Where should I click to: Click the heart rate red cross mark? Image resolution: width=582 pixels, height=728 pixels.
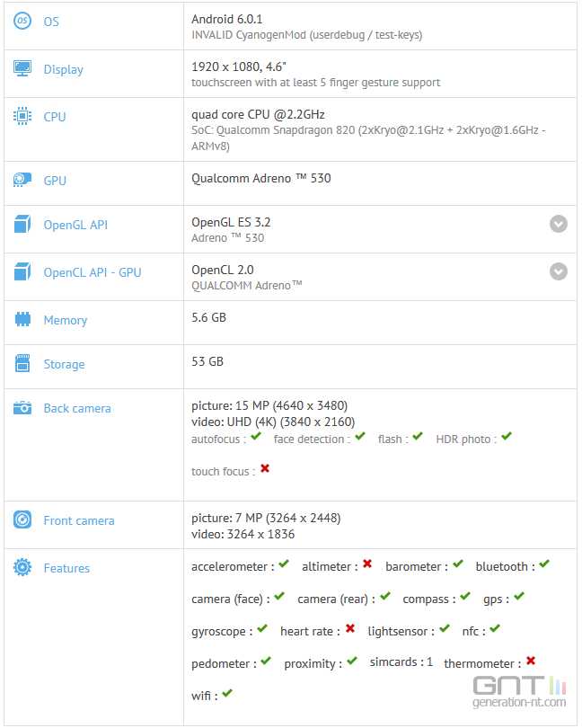click(350, 628)
